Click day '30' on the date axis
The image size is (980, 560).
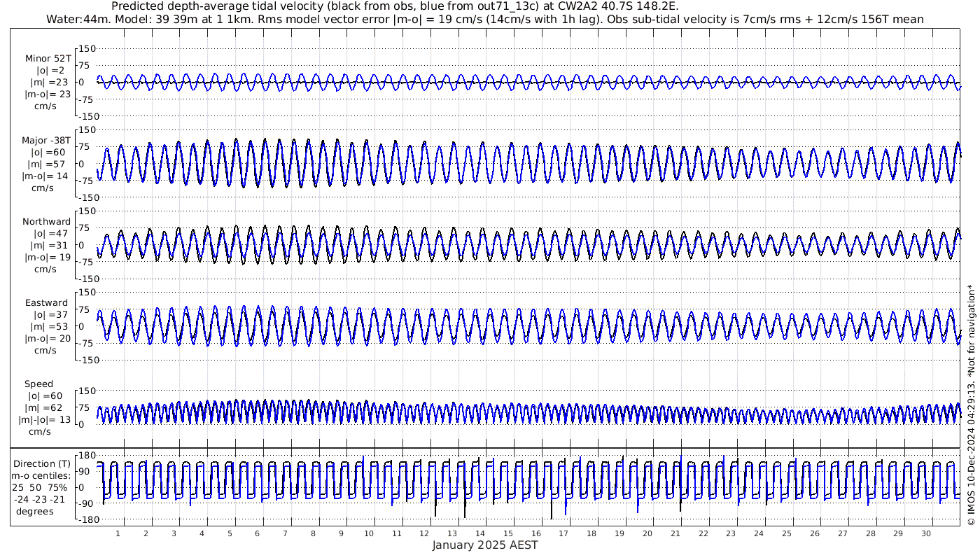[x=926, y=533]
